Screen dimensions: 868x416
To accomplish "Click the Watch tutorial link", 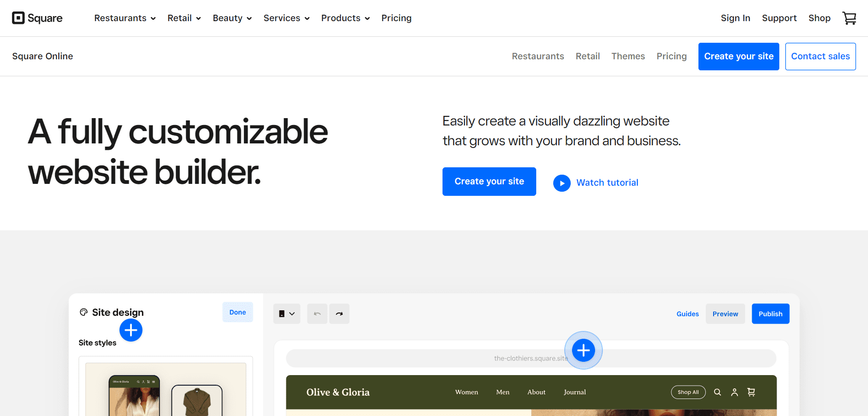I will click(607, 183).
